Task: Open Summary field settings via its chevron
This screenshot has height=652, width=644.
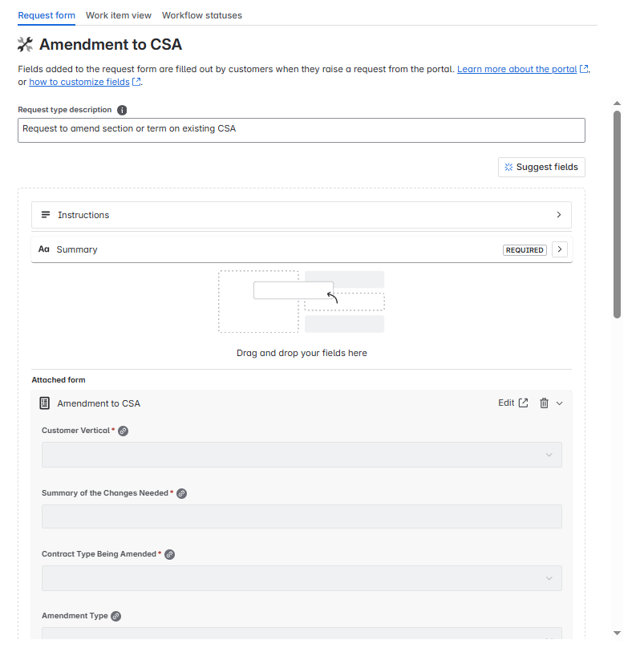Action: tap(559, 249)
